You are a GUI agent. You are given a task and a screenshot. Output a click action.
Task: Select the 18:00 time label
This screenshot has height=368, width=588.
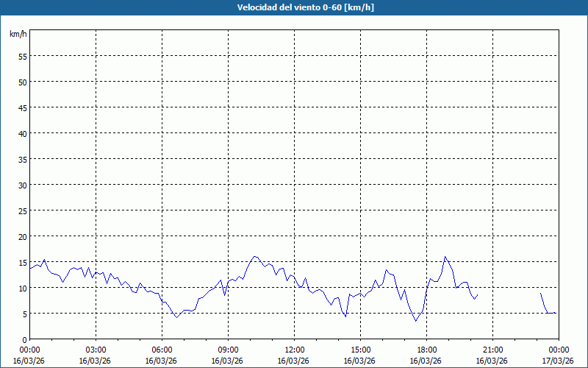tap(426, 350)
